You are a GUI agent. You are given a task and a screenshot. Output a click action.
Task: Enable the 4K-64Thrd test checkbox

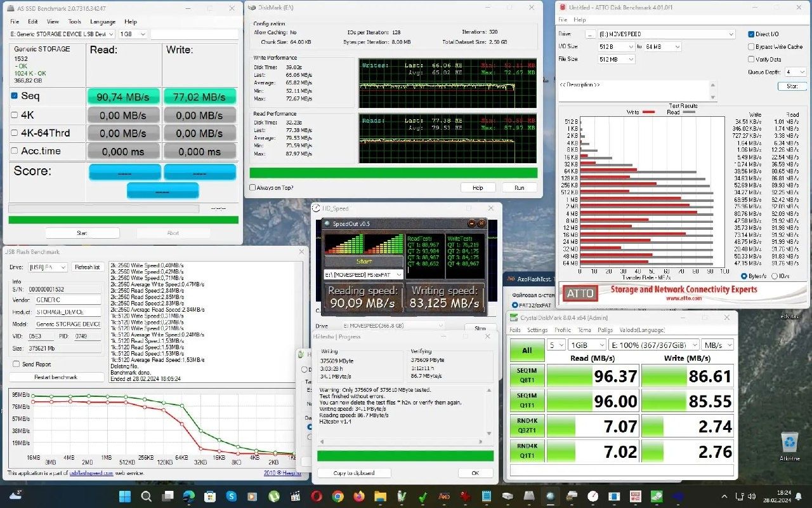click(15, 133)
